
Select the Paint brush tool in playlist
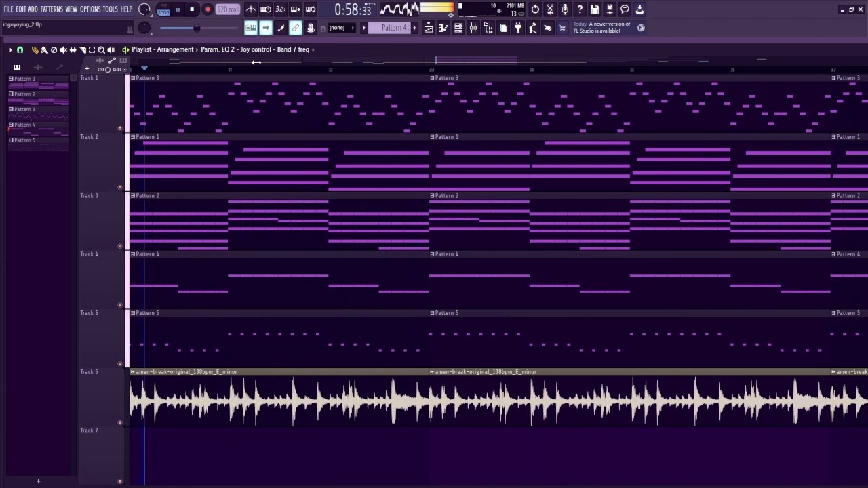click(x=44, y=49)
